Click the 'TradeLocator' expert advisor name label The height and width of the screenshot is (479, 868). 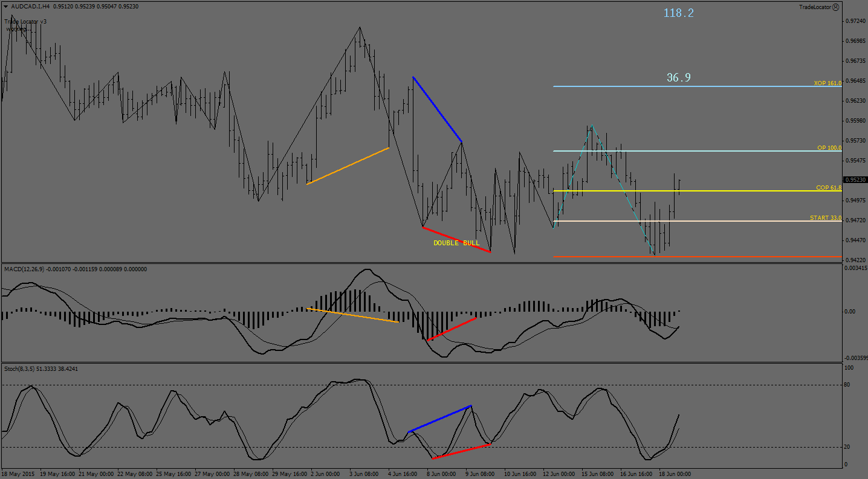pos(814,7)
